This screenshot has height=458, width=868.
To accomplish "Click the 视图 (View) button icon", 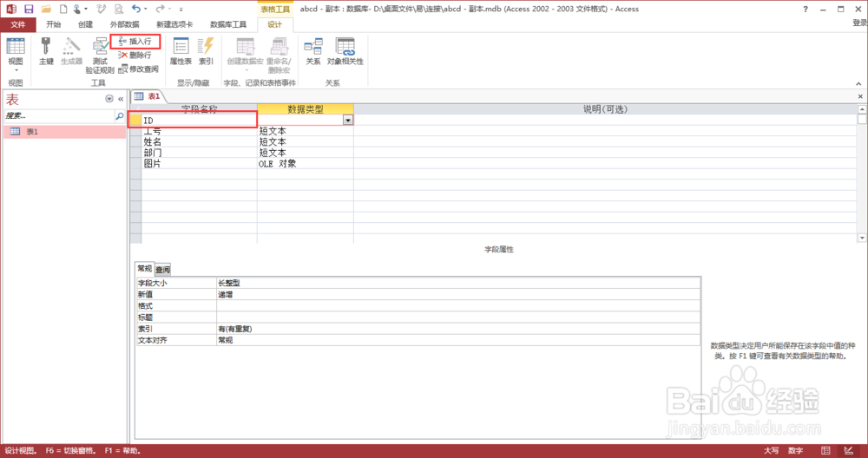I will coord(16,47).
